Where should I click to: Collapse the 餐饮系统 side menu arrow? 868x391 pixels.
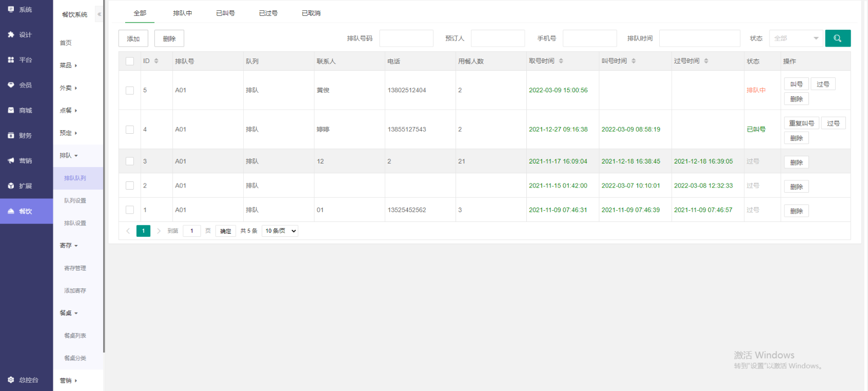coord(99,14)
